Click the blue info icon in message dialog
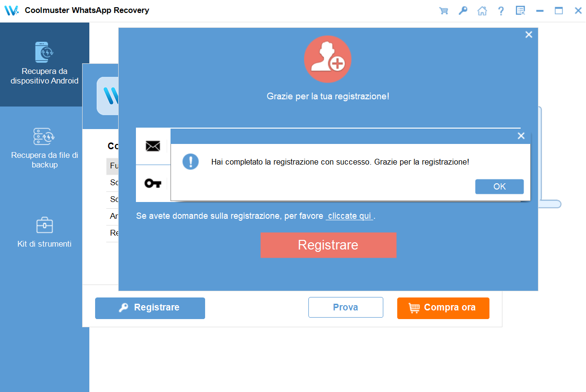This screenshot has width=586, height=392. 191,162
